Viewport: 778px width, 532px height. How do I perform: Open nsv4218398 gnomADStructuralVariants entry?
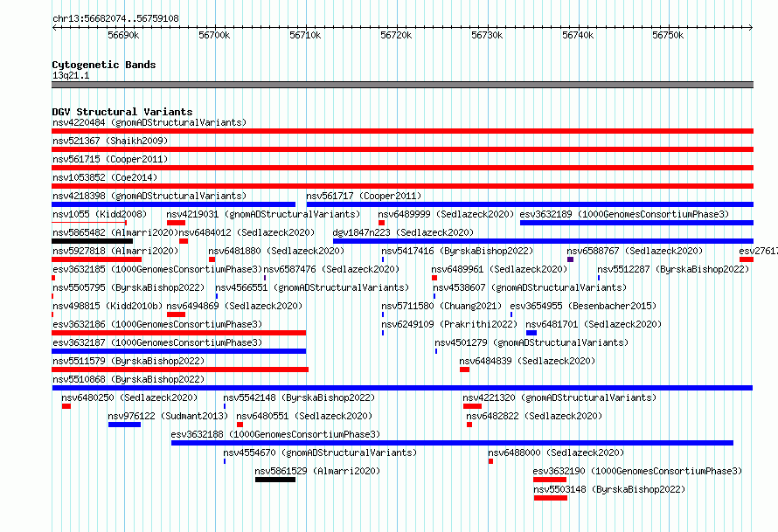[x=149, y=196]
